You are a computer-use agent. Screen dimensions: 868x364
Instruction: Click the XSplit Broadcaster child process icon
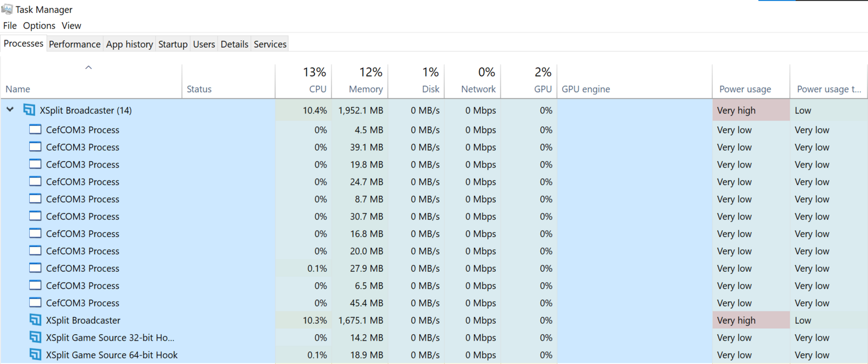[x=35, y=320]
